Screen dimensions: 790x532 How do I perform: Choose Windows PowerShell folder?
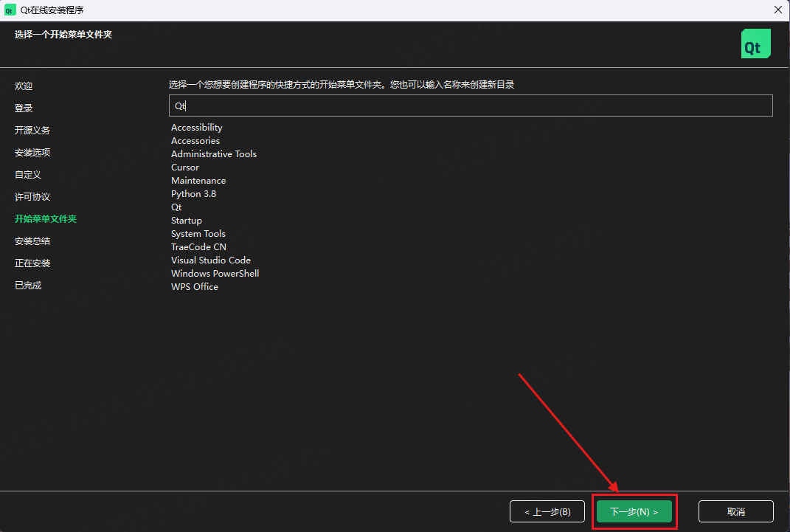pos(215,274)
